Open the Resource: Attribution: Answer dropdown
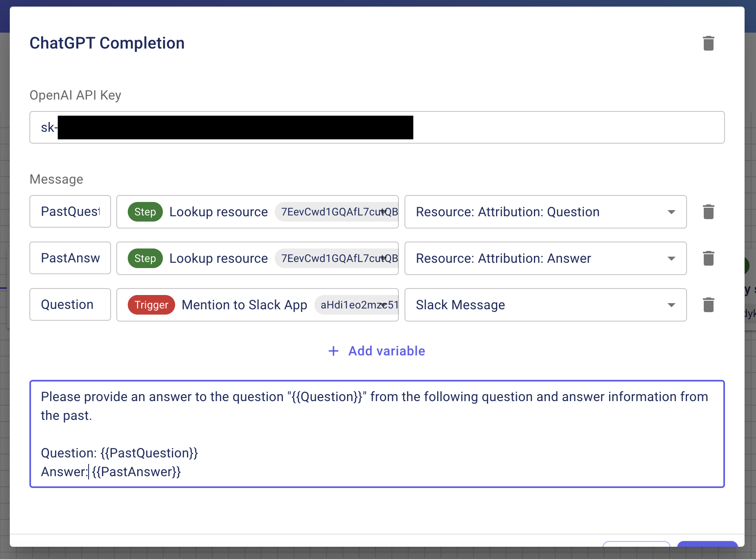Screen dimensions: 756x559 pyautogui.click(x=545, y=258)
